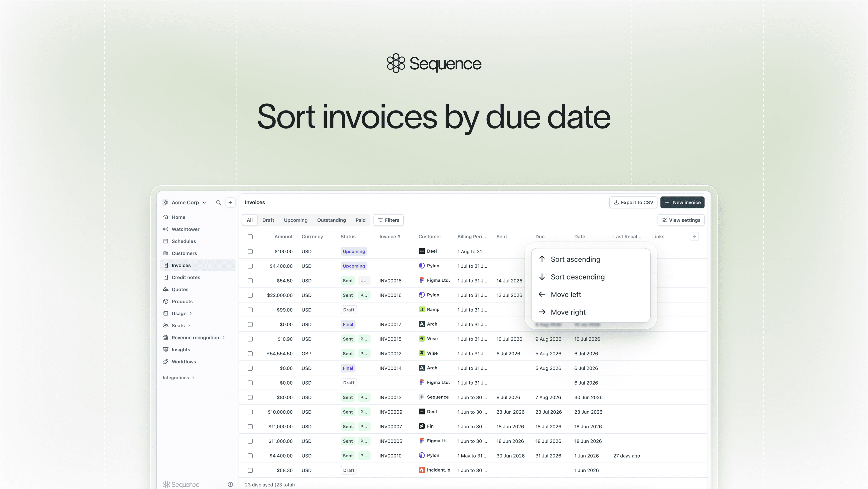Click the Workflows rocket icon
Viewport: 868px width, 489px height.
click(166, 362)
